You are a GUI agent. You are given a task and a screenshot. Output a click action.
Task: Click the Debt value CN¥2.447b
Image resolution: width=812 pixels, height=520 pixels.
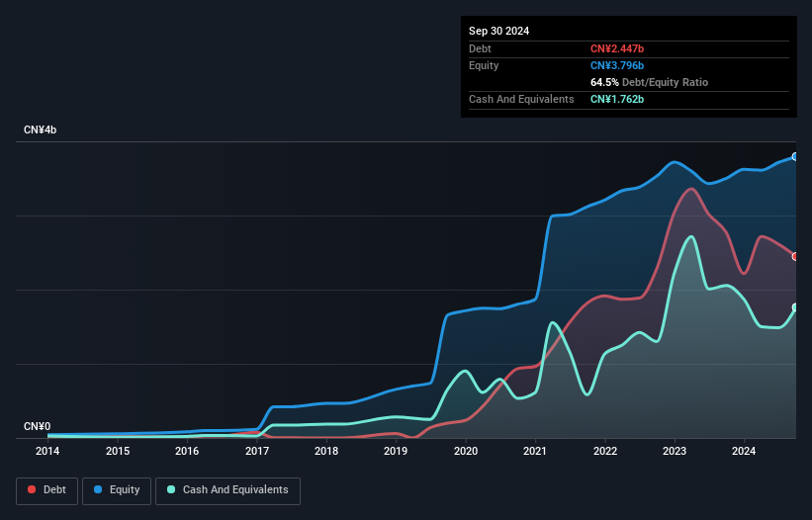[617, 48]
